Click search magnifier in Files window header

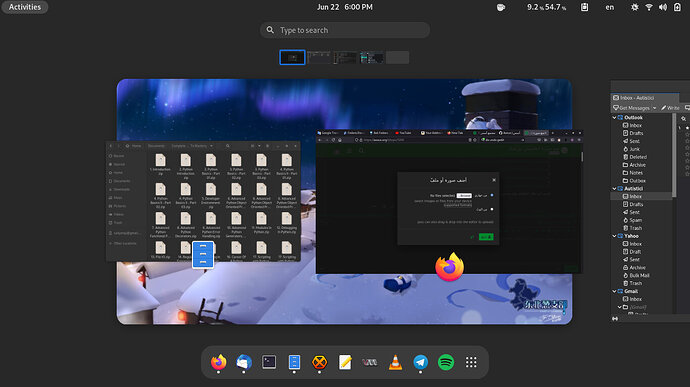[x=228, y=146]
